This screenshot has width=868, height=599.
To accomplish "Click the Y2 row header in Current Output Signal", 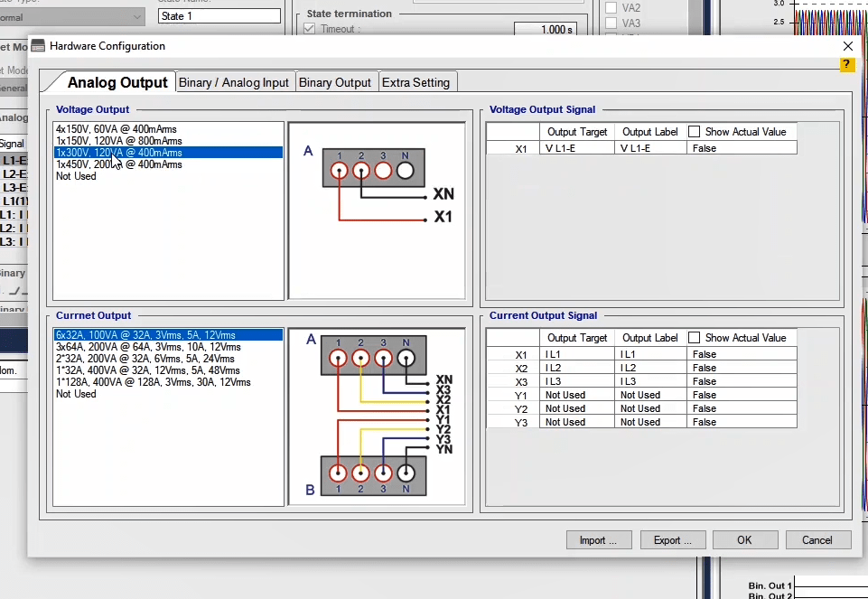I will (x=513, y=409).
